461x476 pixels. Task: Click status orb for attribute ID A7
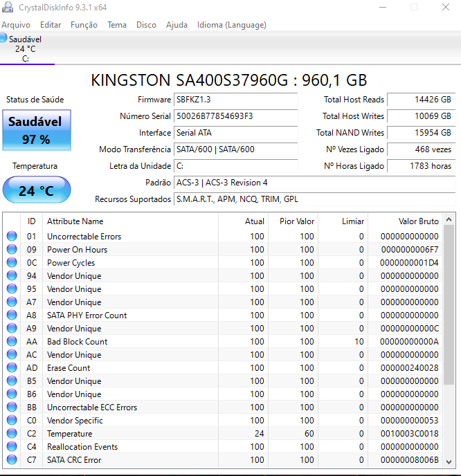12,302
